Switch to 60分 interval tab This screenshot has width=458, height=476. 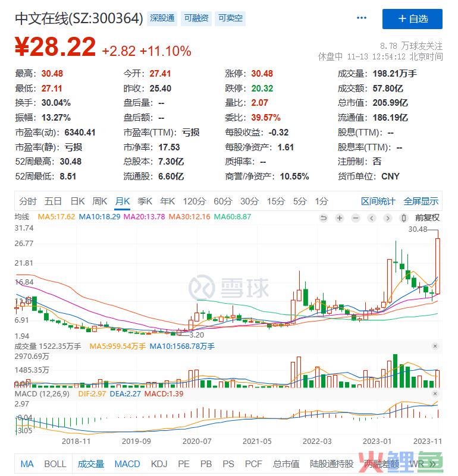[223, 201]
